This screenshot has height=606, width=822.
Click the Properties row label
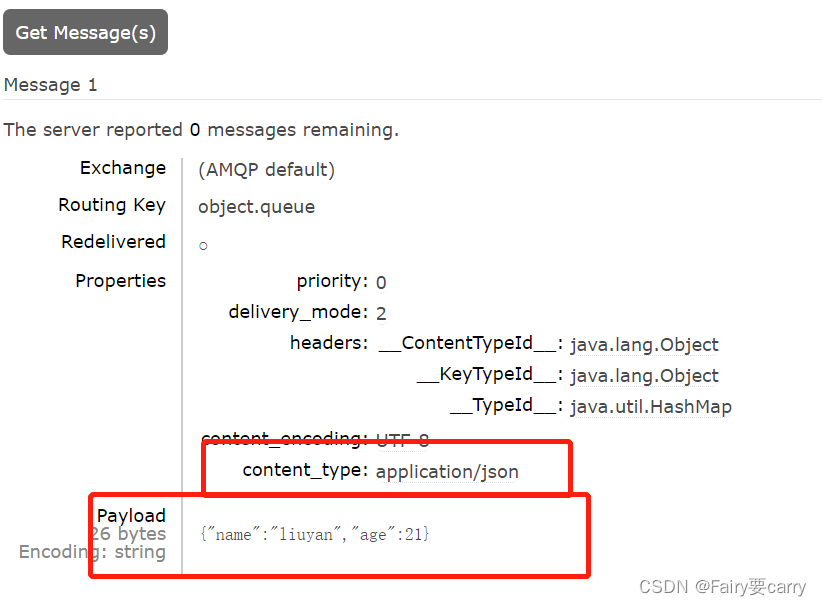coord(120,281)
